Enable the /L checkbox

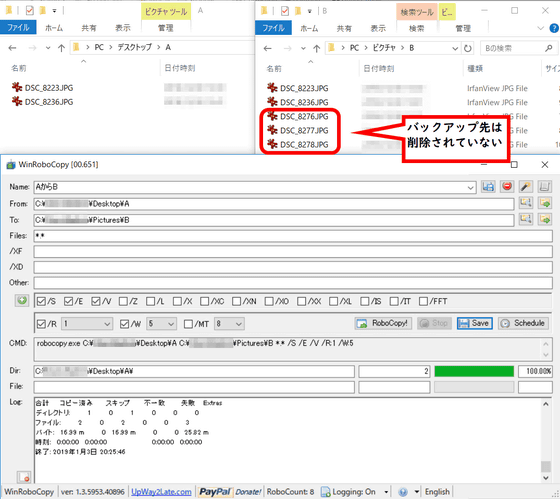150,301
